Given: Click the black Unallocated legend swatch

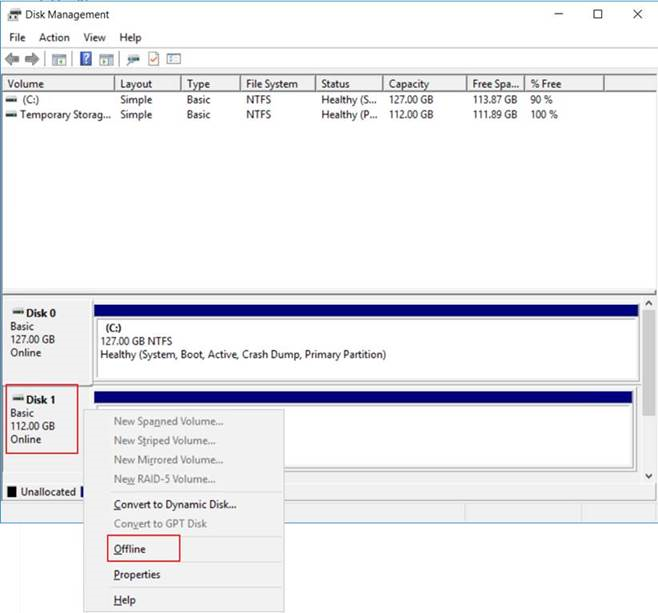Looking at the screenshot, I should 12,492.
